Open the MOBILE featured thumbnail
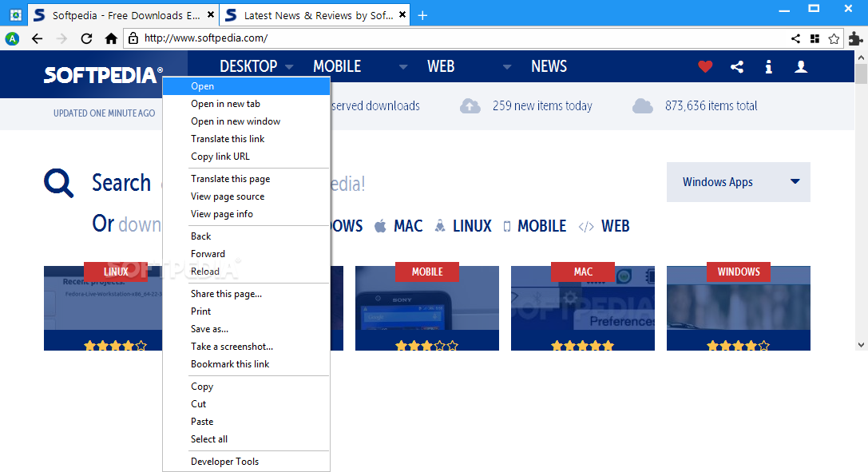868x472 pixels. click(x=426, y=307)
